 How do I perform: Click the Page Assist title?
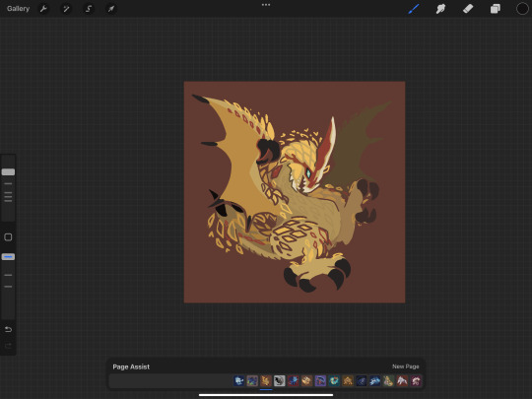pyautogui.click(x=131, y=366)
